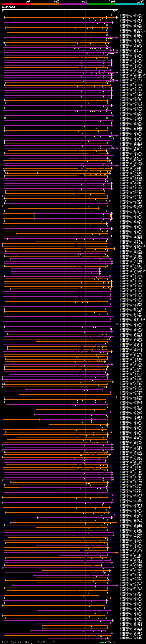Select the UniRef100_Q5KGJ5 label
146x644 pixels.
pyautogui.click(x=131, y=82)
